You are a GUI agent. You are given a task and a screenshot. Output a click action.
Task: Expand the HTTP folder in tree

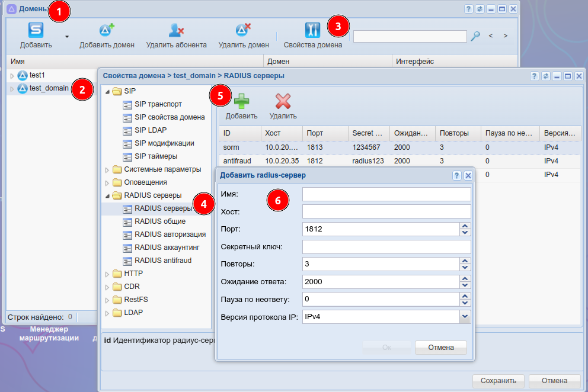[107, 274]
